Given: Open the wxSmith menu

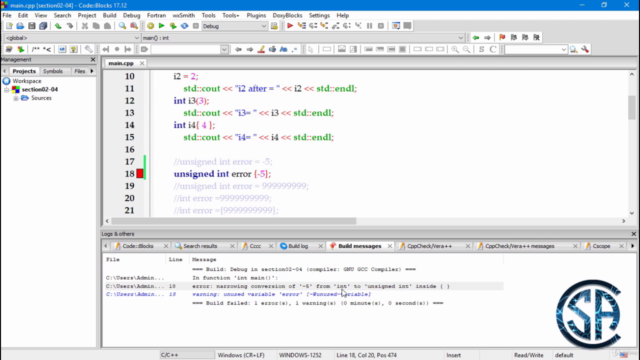Looking at the screenshot, I should coord(184,15).
